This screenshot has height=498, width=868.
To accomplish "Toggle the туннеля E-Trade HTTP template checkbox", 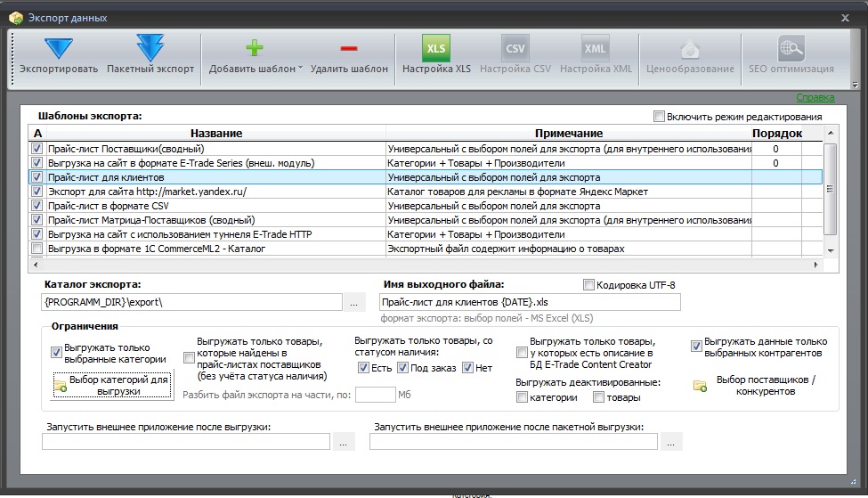I will point(37,234).
